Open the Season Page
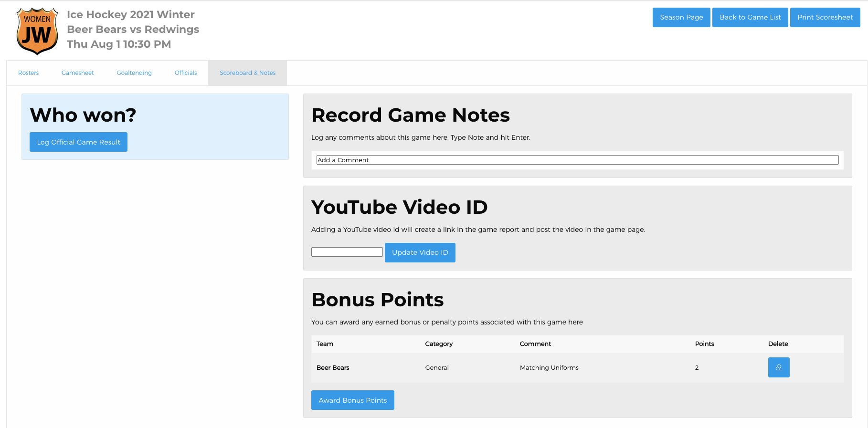Screen dimensions: 868x428 click(x=681, y=17)
